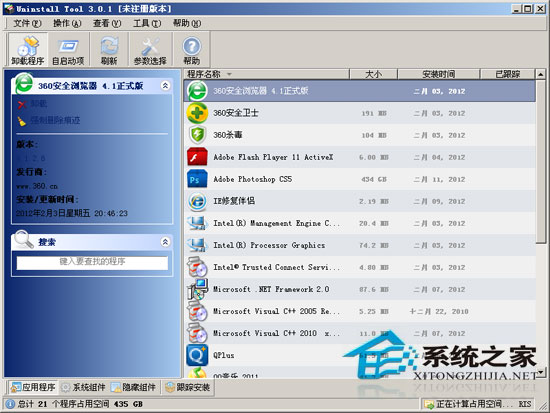Open the 操作 menu
This screenshot has width=550, height=413.
point(67,23)
